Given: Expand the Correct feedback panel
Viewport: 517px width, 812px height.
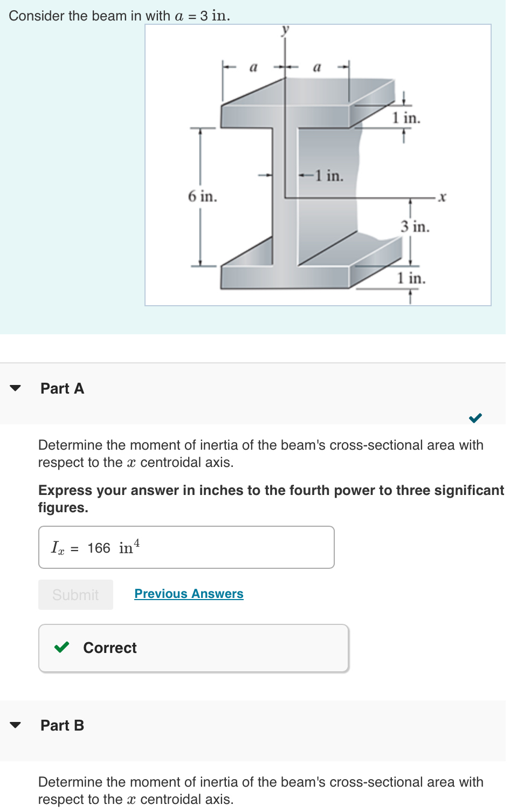Looking at the screenshot, I should [x=193, y=648].
